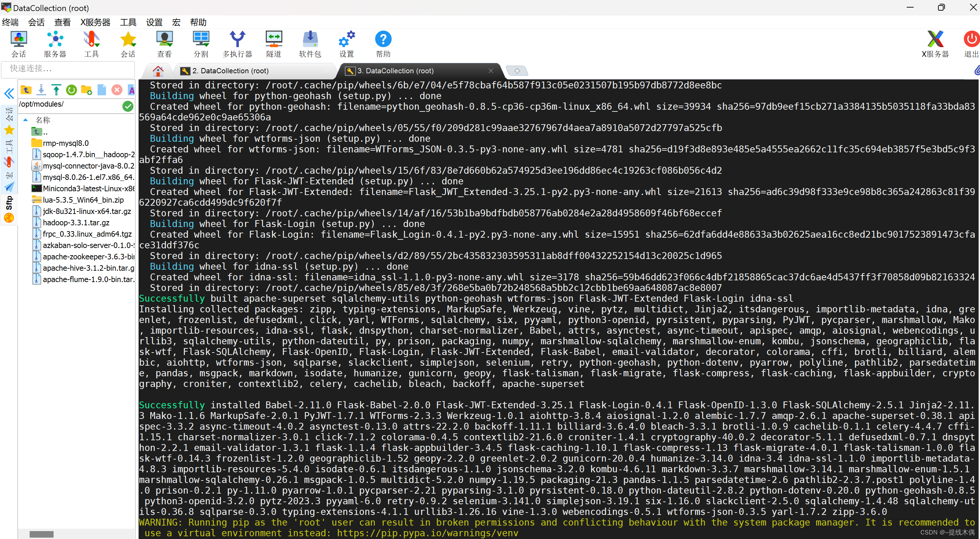Open the 工具 (Tools) toolbar icon
The width and height of the screenshot is (980, 539).
(x=91, y=44)
